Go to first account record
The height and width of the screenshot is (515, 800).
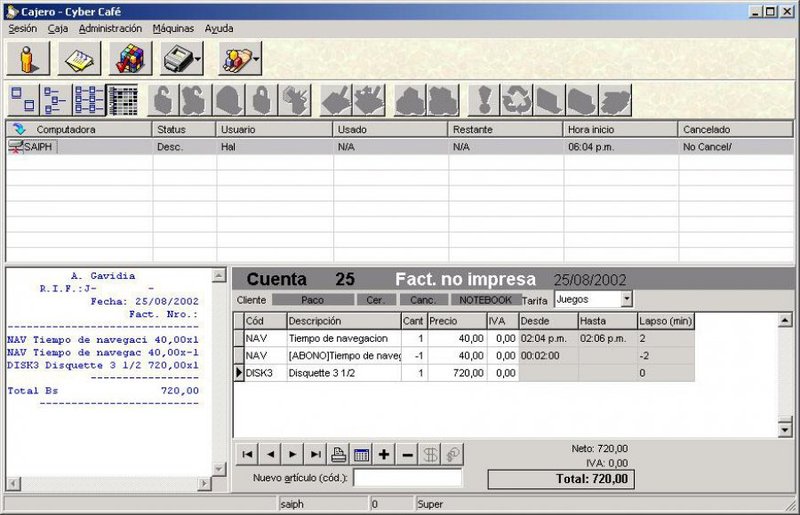click(x=247, y=454)
